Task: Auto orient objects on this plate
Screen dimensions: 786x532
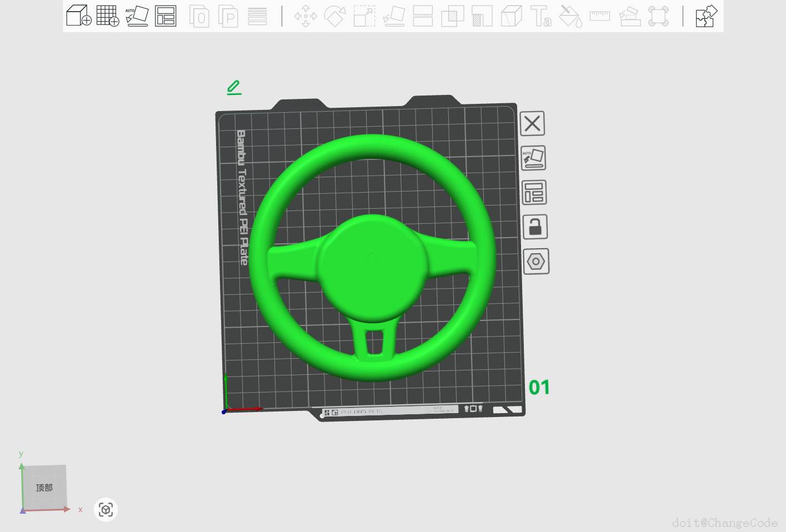Action: click(533, 158)
